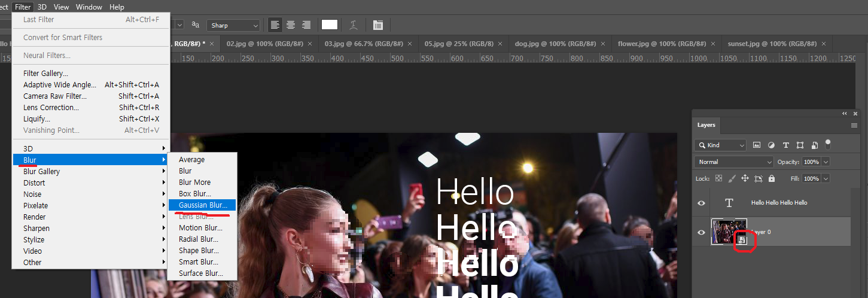Choose Motion Blur from Blur submenu
Viewport: 868px width, 298px height.
point(202,227)
